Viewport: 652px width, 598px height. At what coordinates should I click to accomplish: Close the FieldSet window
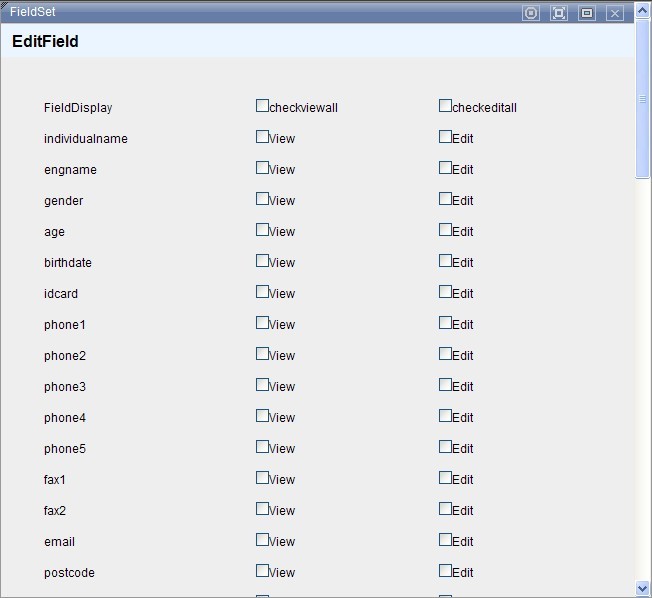click(615, 13)
